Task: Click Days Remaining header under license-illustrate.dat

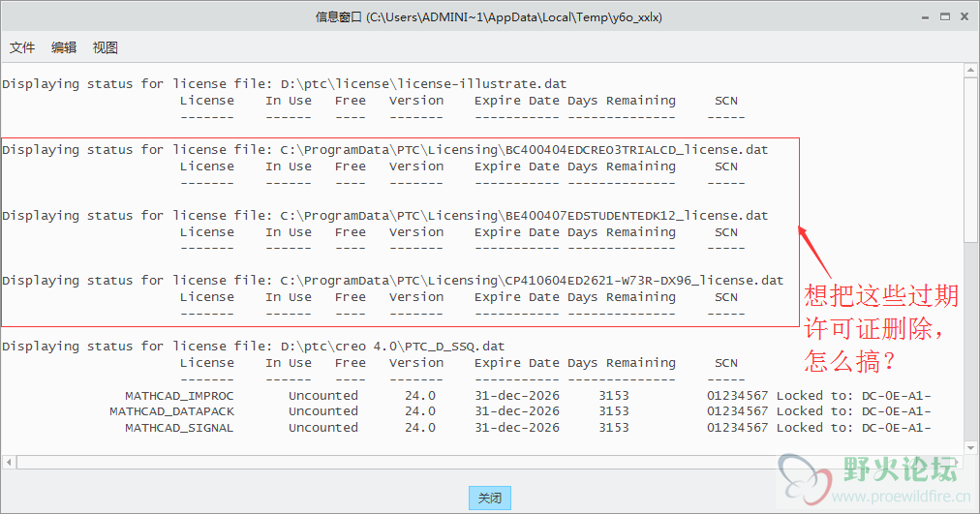Action: point(622,101)
